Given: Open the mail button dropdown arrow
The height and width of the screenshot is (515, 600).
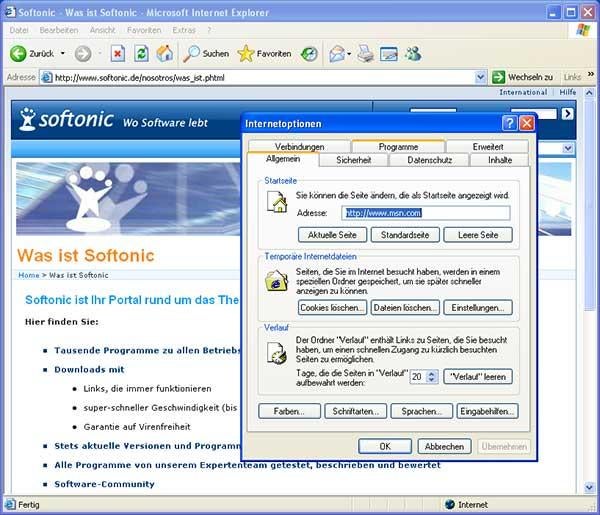Looking at the screenshot, I should pyautogui.click(x=349, y=54).
